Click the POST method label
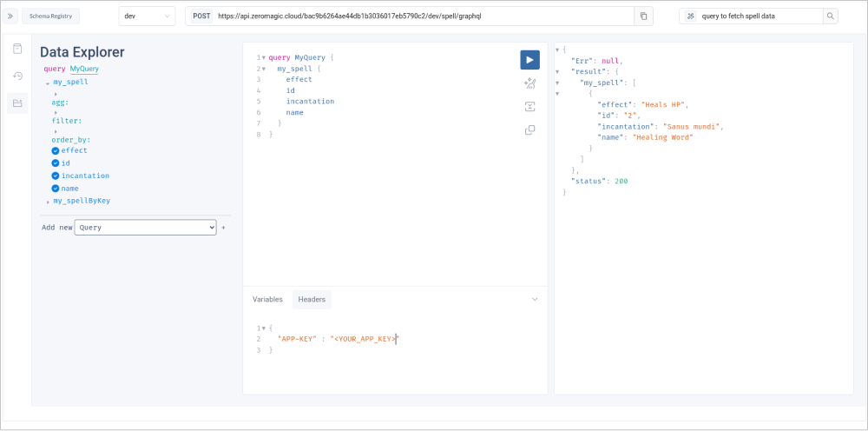 (x=201, y=16)
